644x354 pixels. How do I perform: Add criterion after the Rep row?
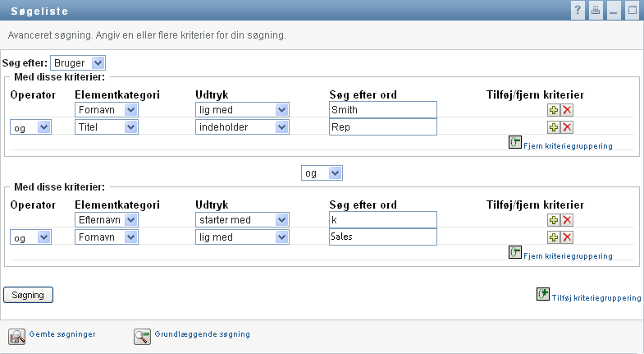point(554,126)
